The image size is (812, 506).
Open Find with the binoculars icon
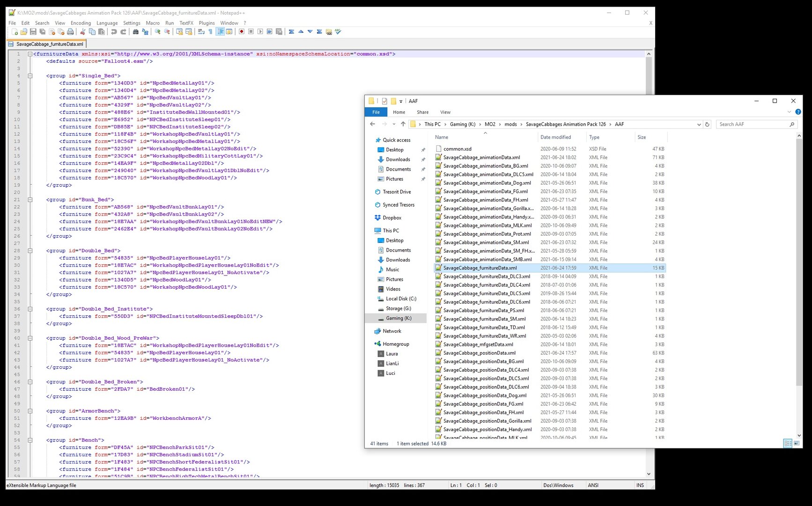[x=136, y=32]
